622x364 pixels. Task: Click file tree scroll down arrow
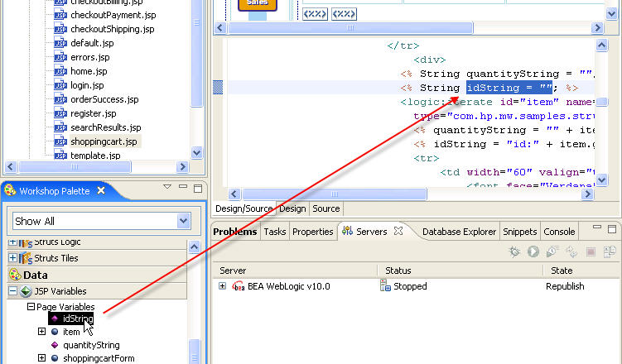click(197, 152)
